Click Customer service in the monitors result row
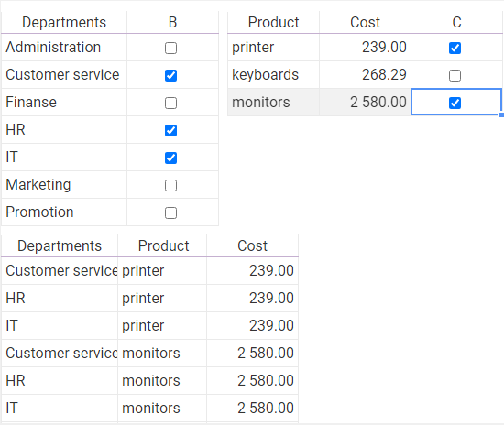This screenshot has width=504, height=425. 60,353
